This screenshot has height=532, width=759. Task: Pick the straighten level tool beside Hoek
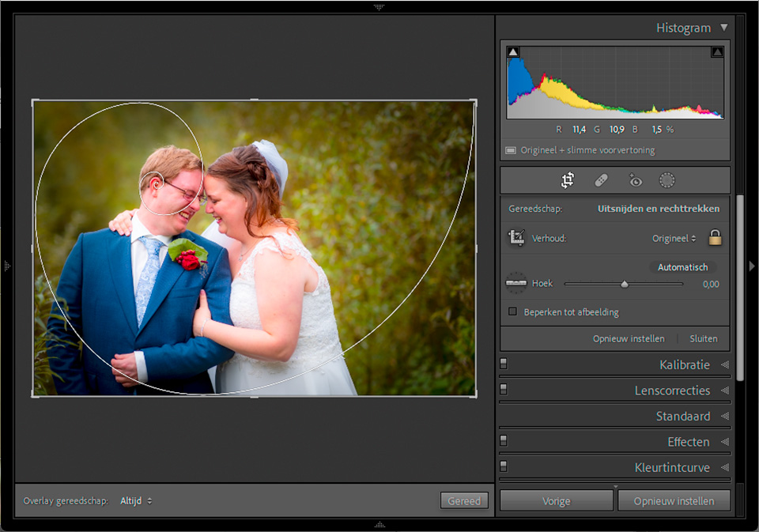pos(516,283)
